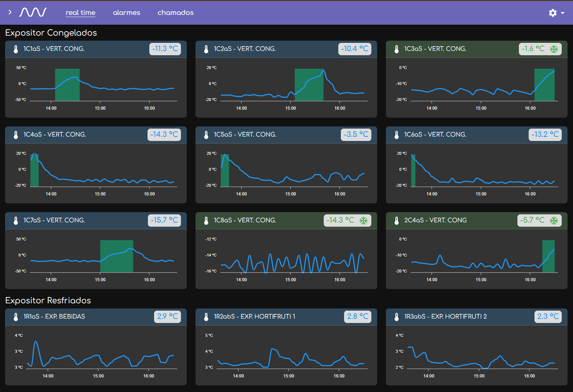The height and width of the screenshot is (392, 573).
Task: Click the snowflake icon on 2C4aS card
Action: 554,221
